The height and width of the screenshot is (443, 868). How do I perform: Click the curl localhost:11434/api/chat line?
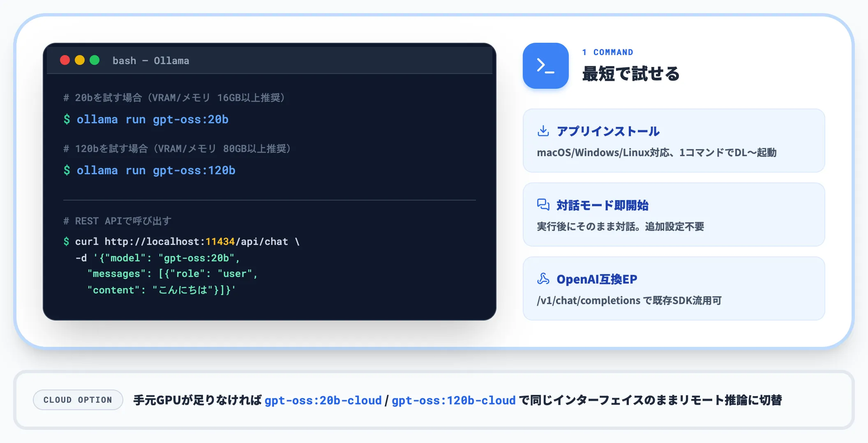pos(182,241)
